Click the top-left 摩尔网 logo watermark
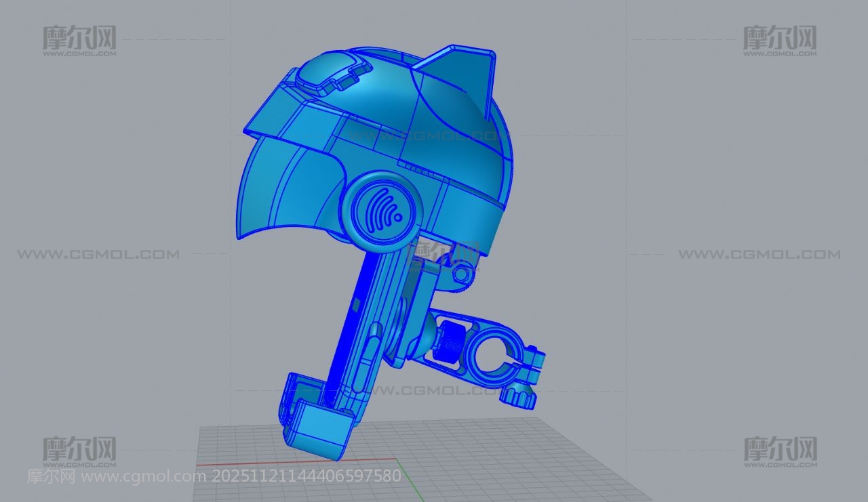Image resolution: width=868 pixels, height=502 pixels. coord(79,40)
